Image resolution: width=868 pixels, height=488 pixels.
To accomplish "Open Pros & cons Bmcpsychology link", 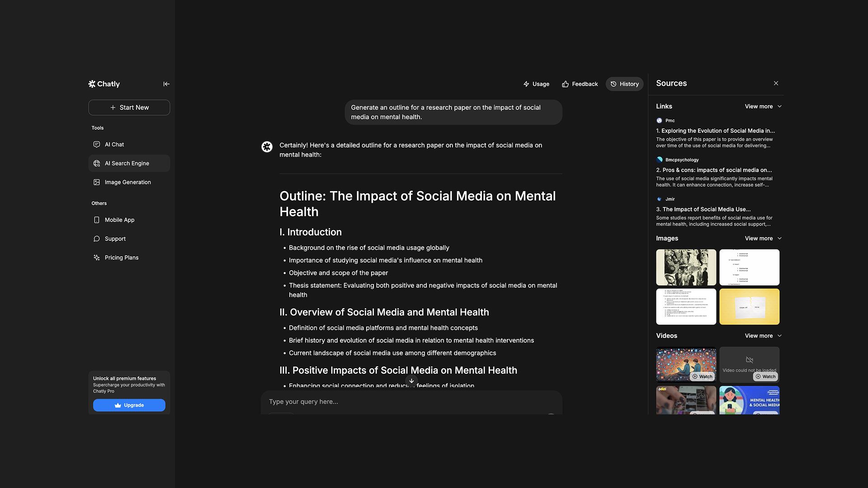I will 714,170.
